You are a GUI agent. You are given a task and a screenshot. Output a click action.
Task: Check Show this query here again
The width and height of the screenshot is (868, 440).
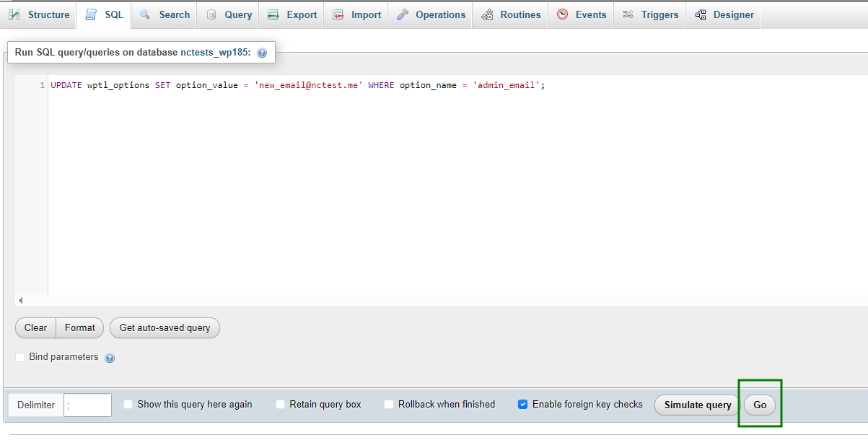[128, 405]
